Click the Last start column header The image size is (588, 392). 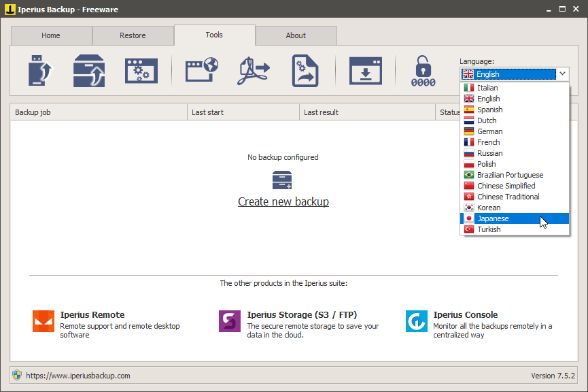(x=243, y=112)
